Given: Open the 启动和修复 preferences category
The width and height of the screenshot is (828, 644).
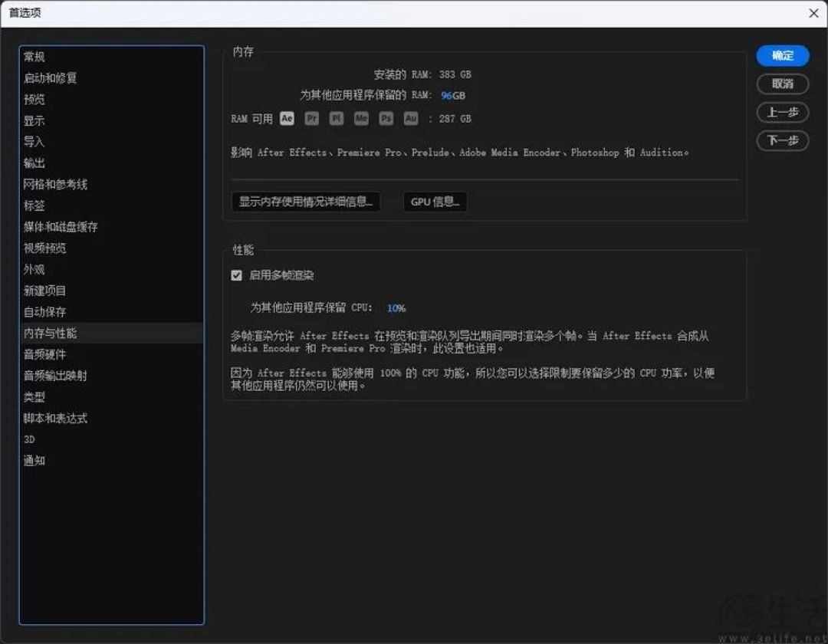Looking at the screenshot, I should [111, 78].
